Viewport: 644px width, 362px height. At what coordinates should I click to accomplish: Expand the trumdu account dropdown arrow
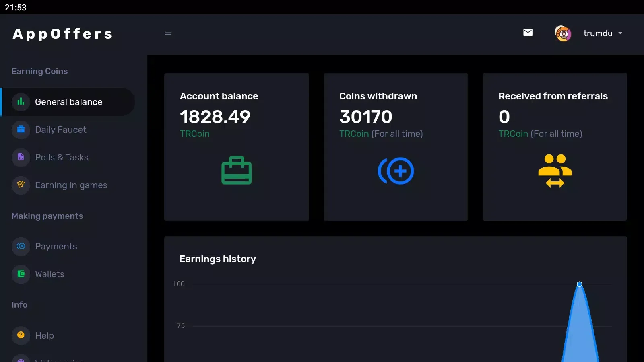(620, 33)
